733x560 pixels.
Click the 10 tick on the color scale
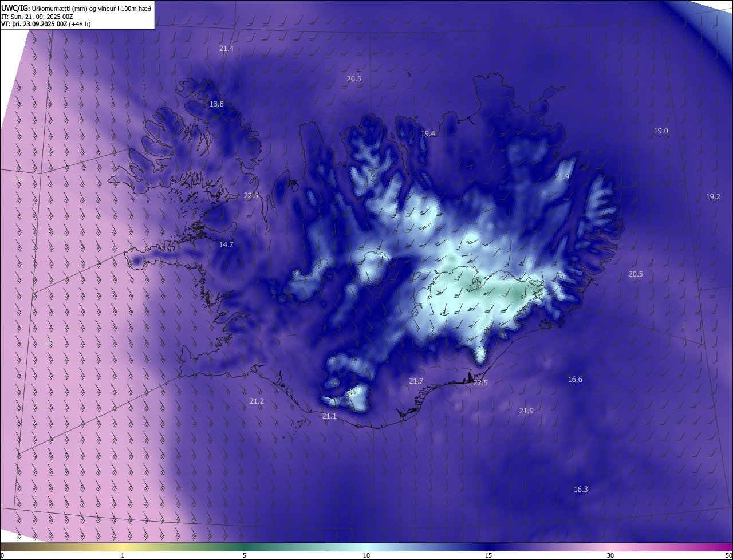click(x=366, y=555)
